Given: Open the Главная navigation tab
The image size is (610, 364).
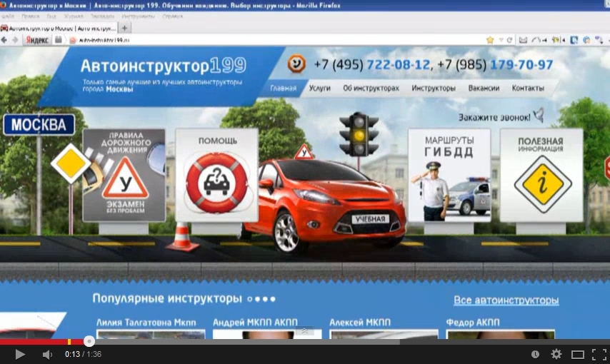Looking at the screenshot, I should click(283, 89).
